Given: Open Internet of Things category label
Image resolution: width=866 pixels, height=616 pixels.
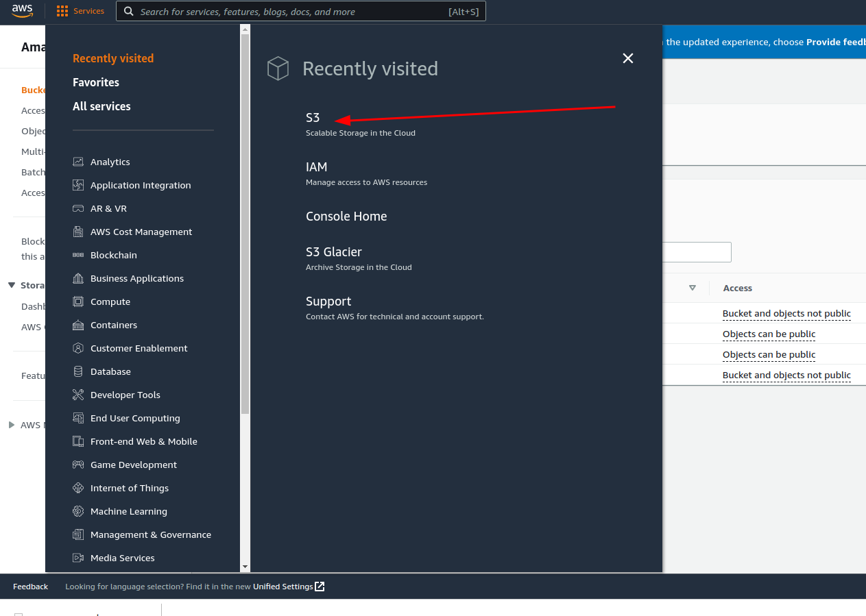Looking at the screenshot, I should pyautogui.click(x=130, y=488).
